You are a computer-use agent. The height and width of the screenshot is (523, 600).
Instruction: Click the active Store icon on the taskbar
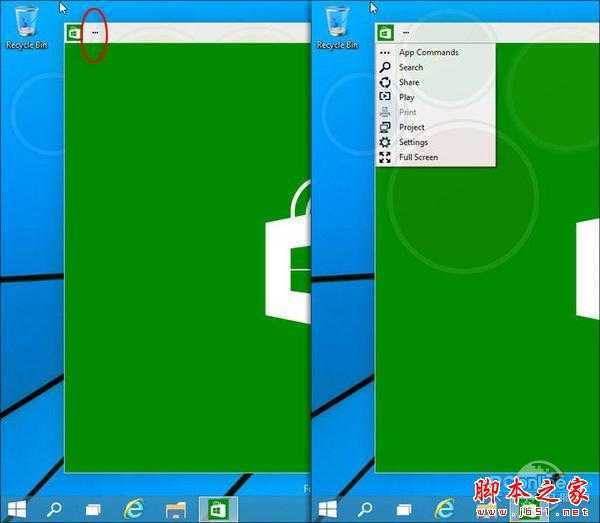tap(218, 509)
